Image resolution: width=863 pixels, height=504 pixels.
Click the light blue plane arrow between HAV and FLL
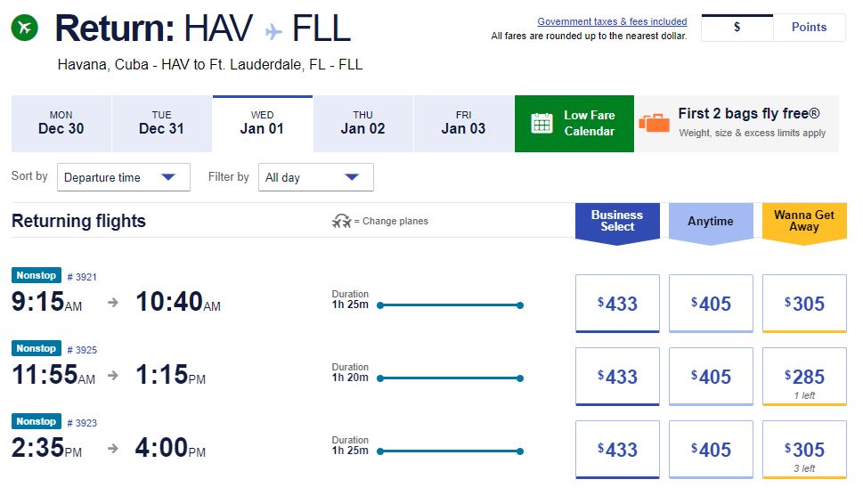point(273,31)
